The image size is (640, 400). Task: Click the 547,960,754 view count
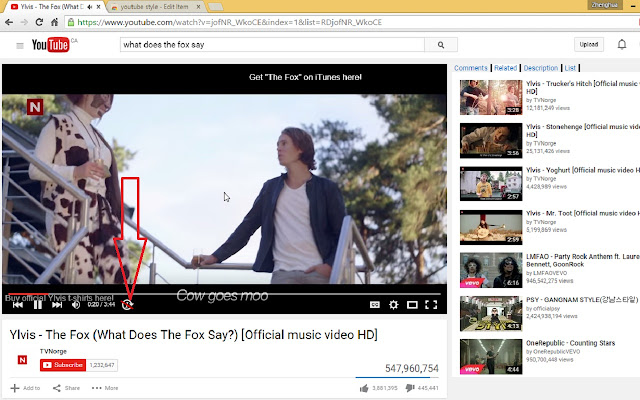[x=412, y=369]
